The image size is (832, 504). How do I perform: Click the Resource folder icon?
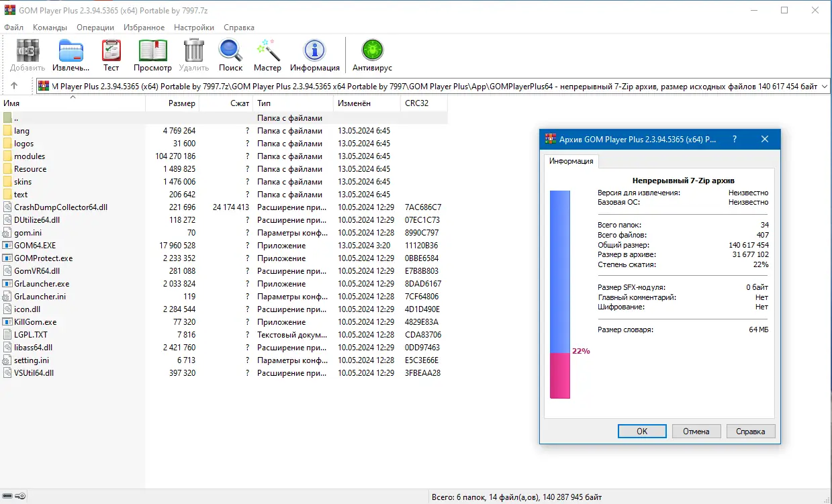(x=7, y=169)
